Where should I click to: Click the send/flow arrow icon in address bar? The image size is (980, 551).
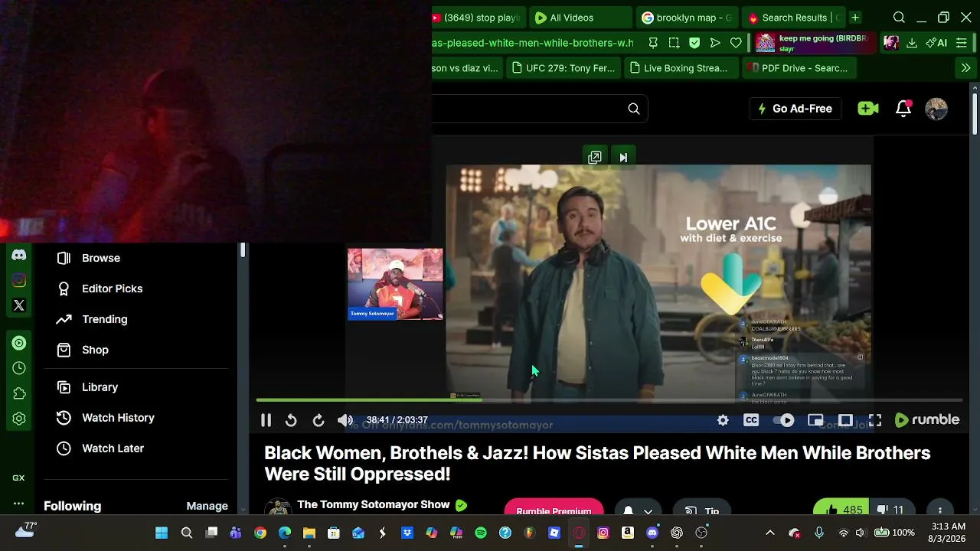[x=715, y=43]
